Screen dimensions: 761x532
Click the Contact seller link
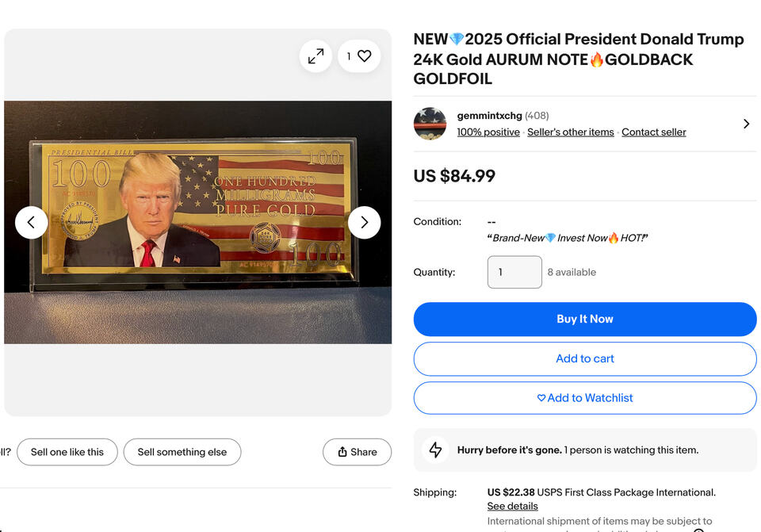click(x=653, y=132)
